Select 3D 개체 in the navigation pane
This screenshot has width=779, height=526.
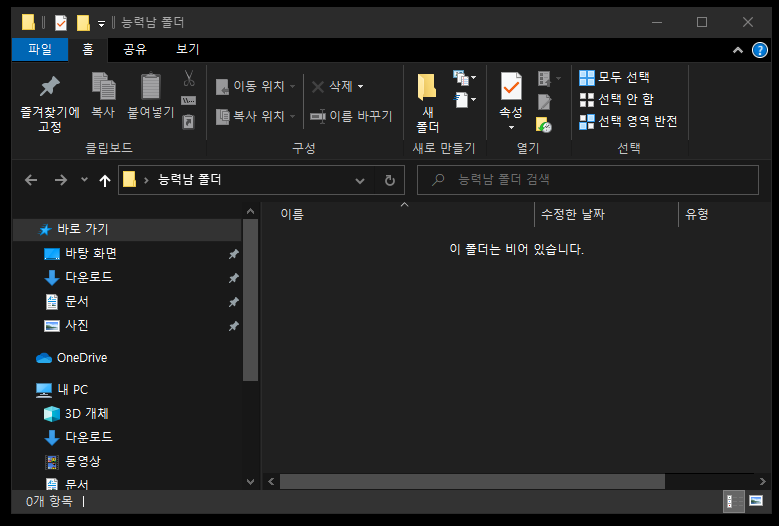pos(76,413)
